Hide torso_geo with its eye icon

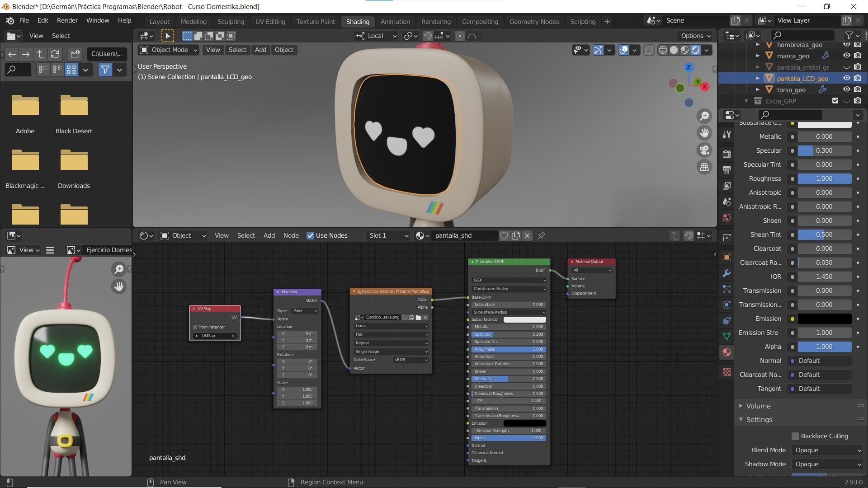click(846, 89)
